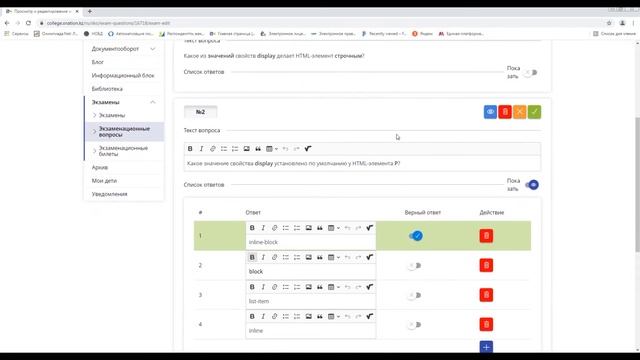The width and height of the screenshot is (640, 360).
Task: Insert formula in answer 1 editor toolbar
Action: (370, 228)
